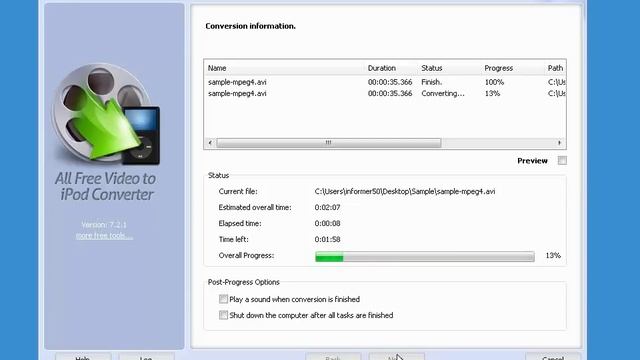This screenshot has height=360, width=640.
Task: Click the list's right scroll arrow
Action: click(x=560, y=143)
